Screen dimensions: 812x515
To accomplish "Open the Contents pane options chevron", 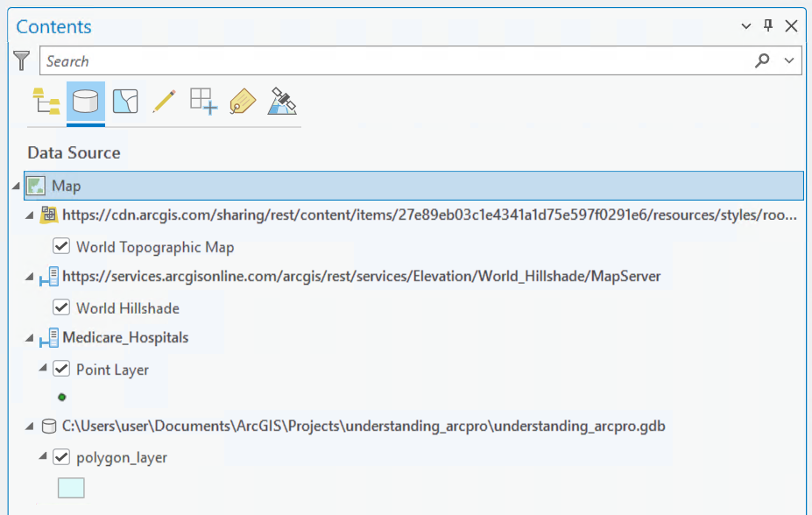I will click(x=745, y=26).
